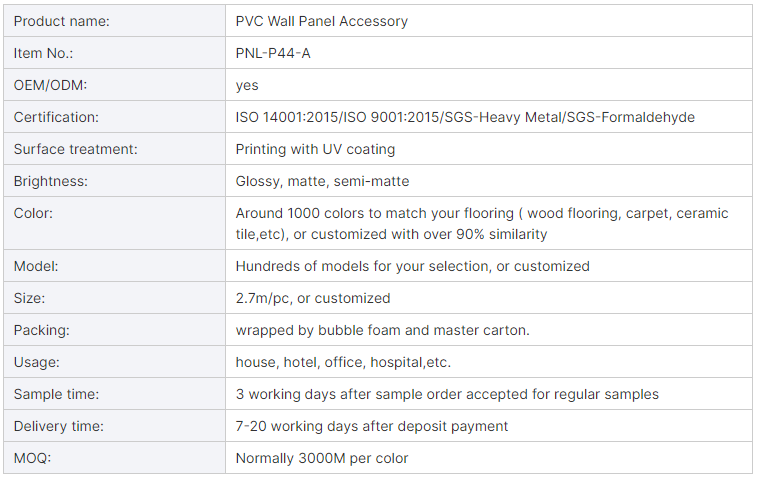This screenshot has height=477, width=757.
Task: Click the 'Packing:' label
Action: coord(41,330)
